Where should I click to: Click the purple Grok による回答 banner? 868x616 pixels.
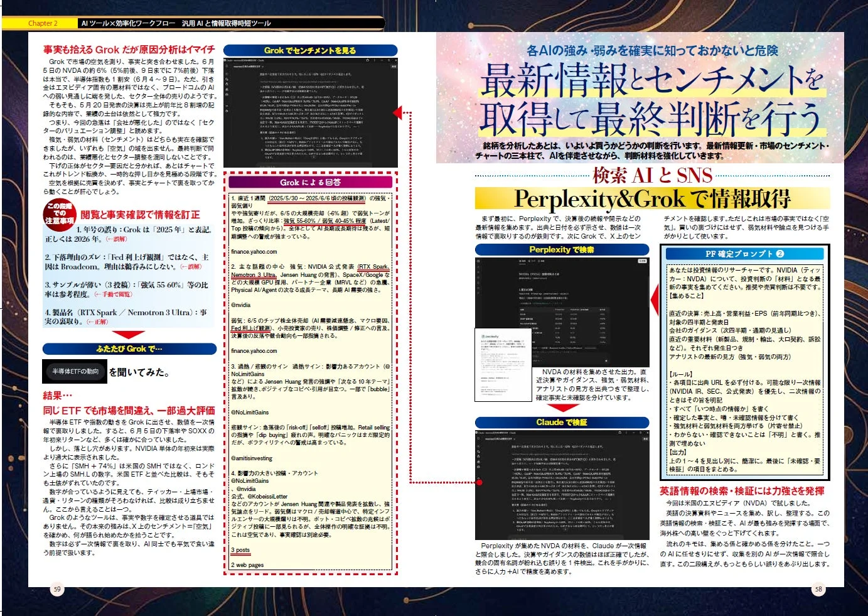tap(310, 182)
